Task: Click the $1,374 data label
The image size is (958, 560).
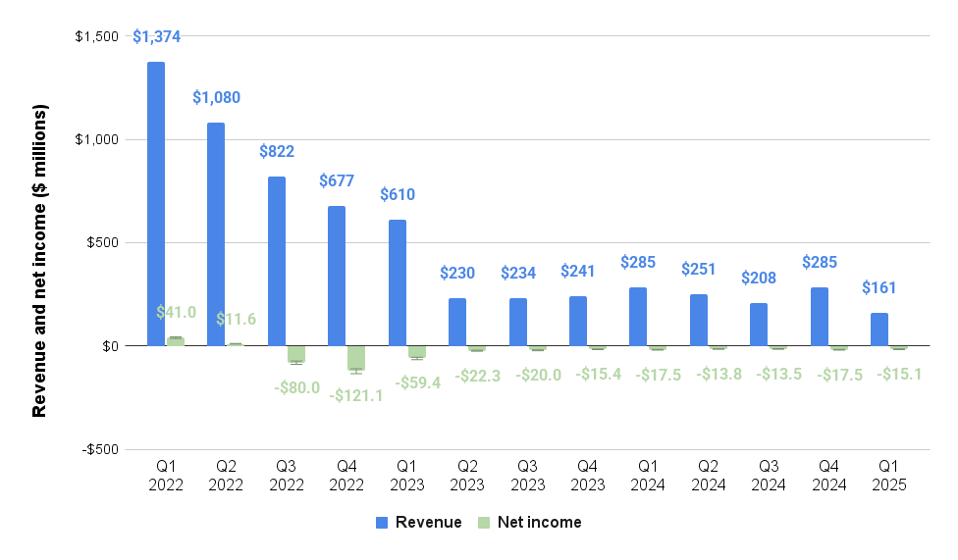Action: 157,36
